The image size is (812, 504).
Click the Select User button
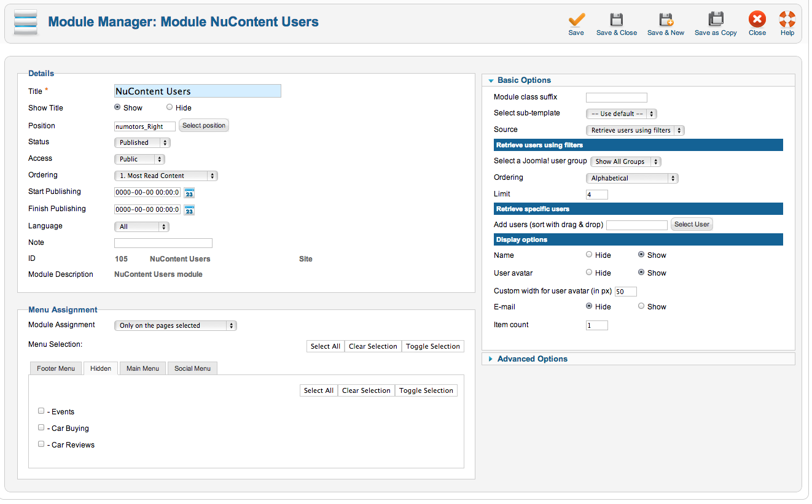tap(692, 224)
